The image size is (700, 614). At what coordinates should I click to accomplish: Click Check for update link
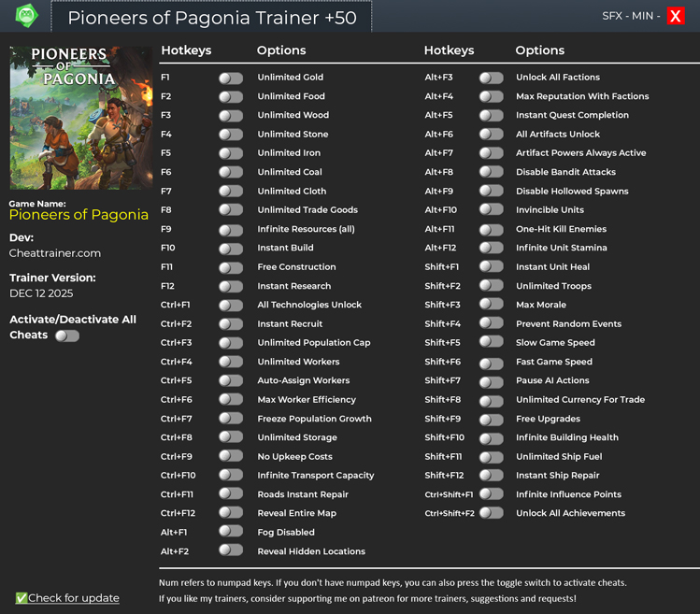coord(73,598)
